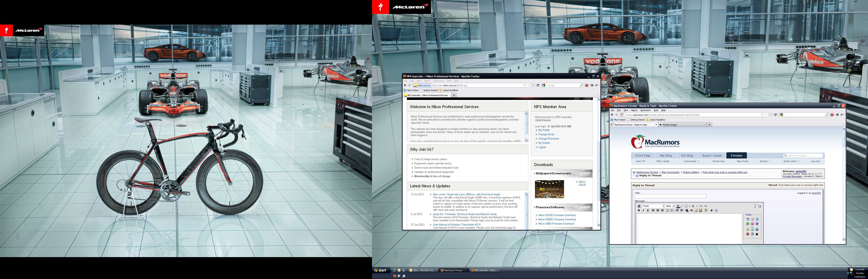Undo the last edit in the message editor

(x=701, y=206)
